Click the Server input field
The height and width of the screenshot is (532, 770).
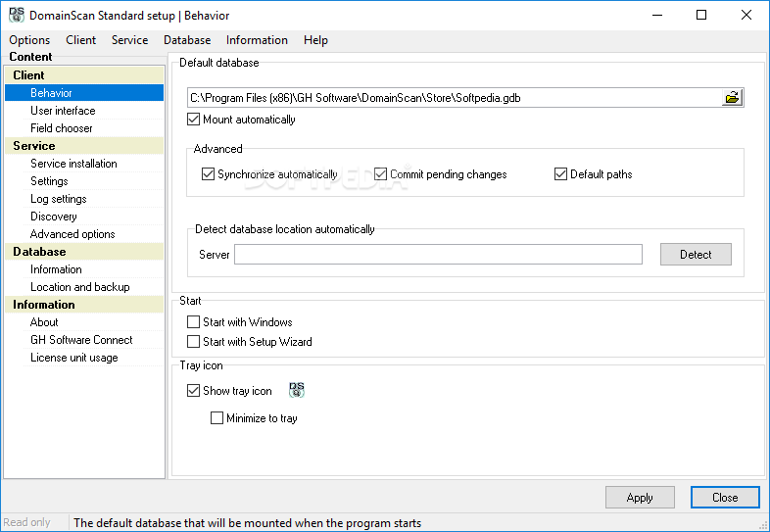(438, 255)
